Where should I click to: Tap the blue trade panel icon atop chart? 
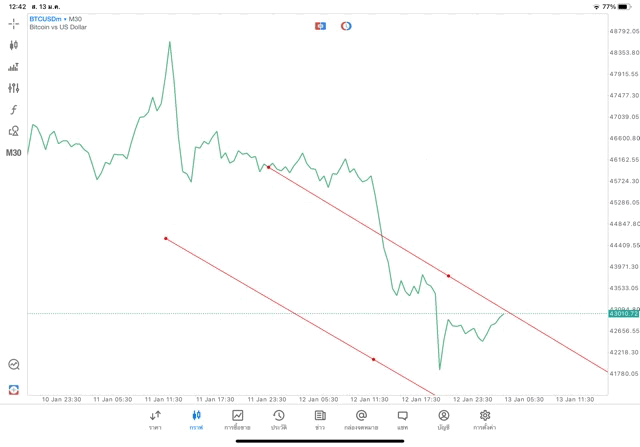pyautogui.click(x=320, y=26)
